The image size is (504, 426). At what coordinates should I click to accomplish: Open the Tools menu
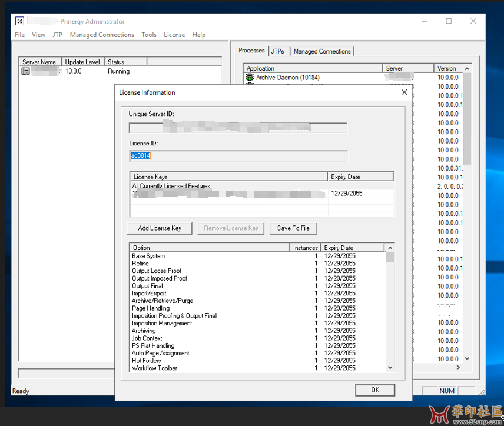(149, 35)
